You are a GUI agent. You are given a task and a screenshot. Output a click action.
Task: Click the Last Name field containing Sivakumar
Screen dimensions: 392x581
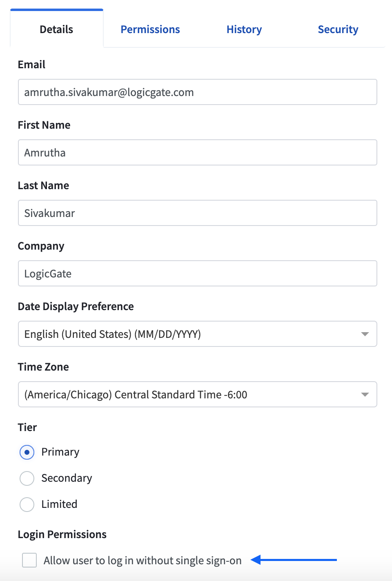[x=198, y=213]
